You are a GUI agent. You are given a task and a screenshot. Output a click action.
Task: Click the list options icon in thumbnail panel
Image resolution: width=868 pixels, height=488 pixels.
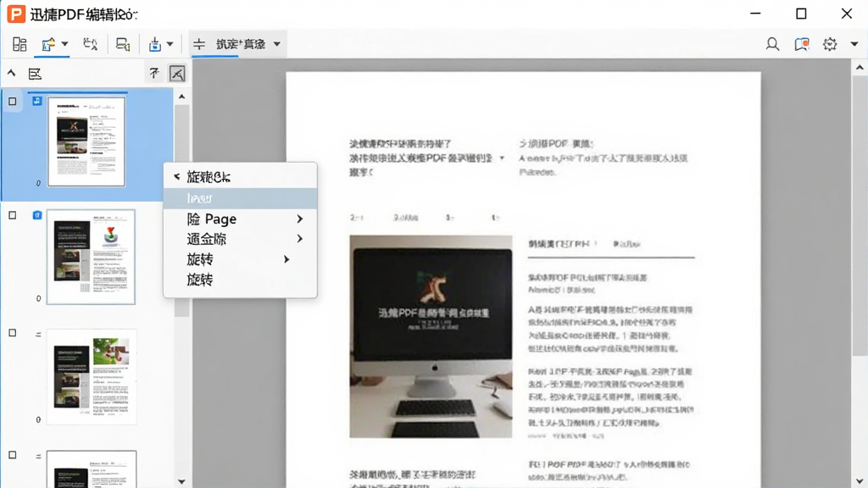tap(35, 74)
